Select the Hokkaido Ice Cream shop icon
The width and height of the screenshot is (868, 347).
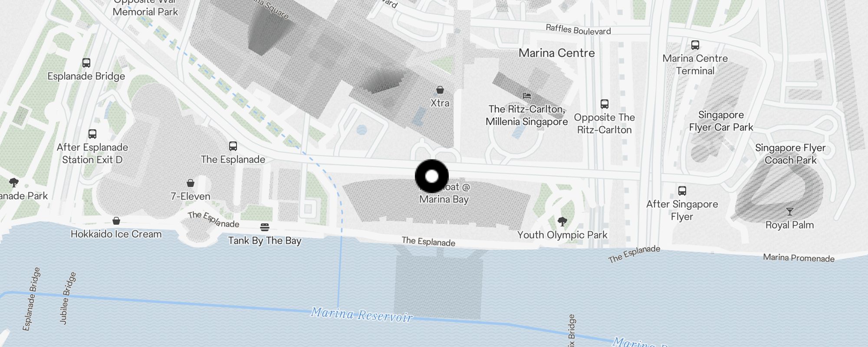click(116, 221)
